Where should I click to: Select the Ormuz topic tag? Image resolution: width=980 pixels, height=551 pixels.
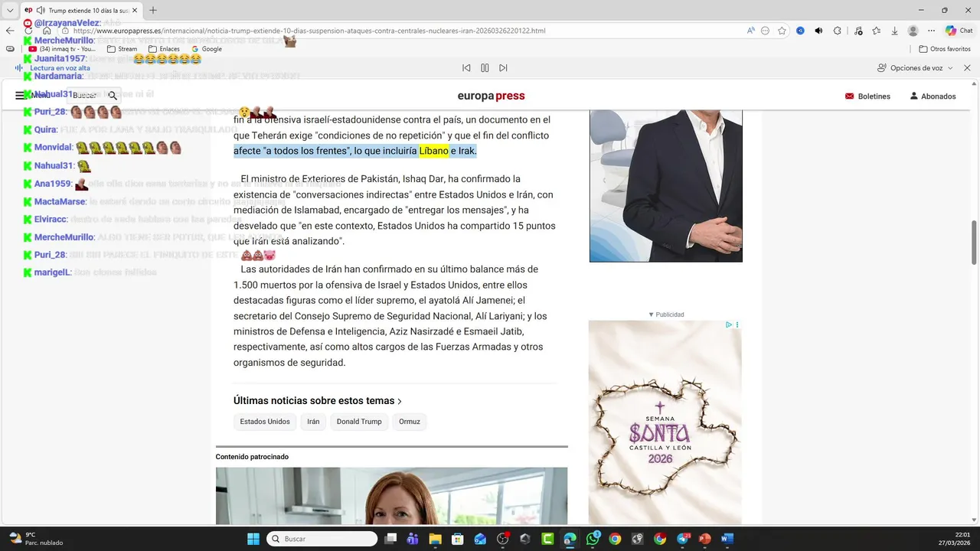(410, 422)
